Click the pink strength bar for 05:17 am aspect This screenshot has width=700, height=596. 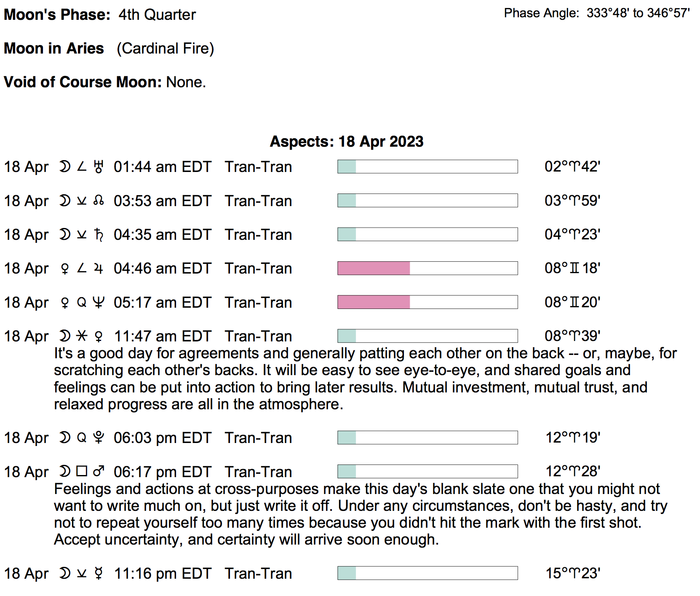click(x=374, y=302)
